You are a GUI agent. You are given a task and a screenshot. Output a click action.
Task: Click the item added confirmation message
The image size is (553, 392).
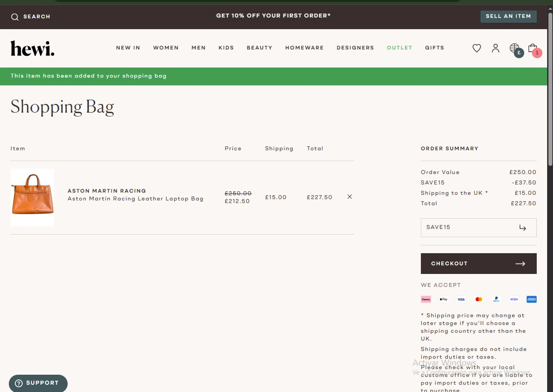[88, 76]
